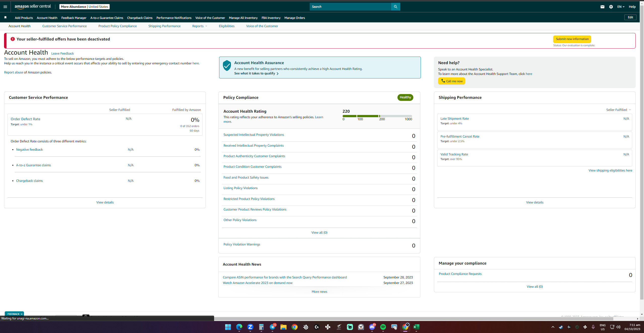This screenshot has height=333, width=644.
Task: Click the bookmark icon in favorites bar
Action: [x=5, y=17]
